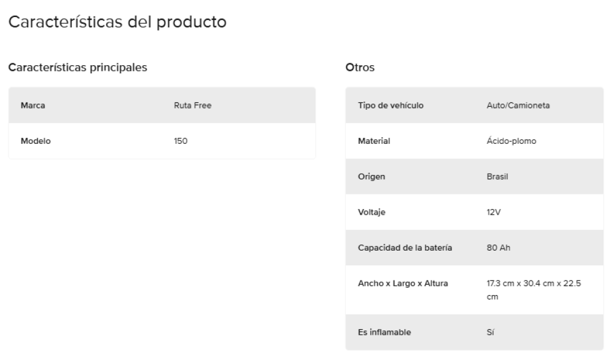610x364 pixels.
Task: Click the 'Origen' row label
Action: coord(371,177)
